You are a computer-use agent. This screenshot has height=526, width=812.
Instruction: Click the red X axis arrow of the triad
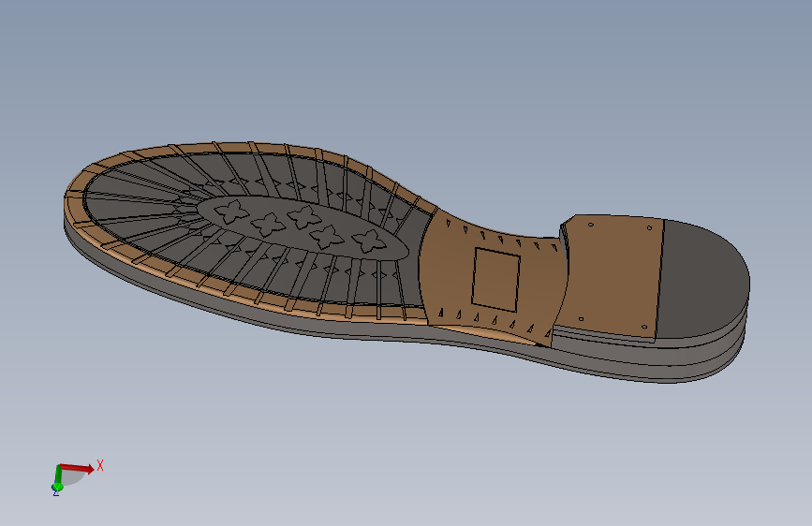[x=77, y=468]
